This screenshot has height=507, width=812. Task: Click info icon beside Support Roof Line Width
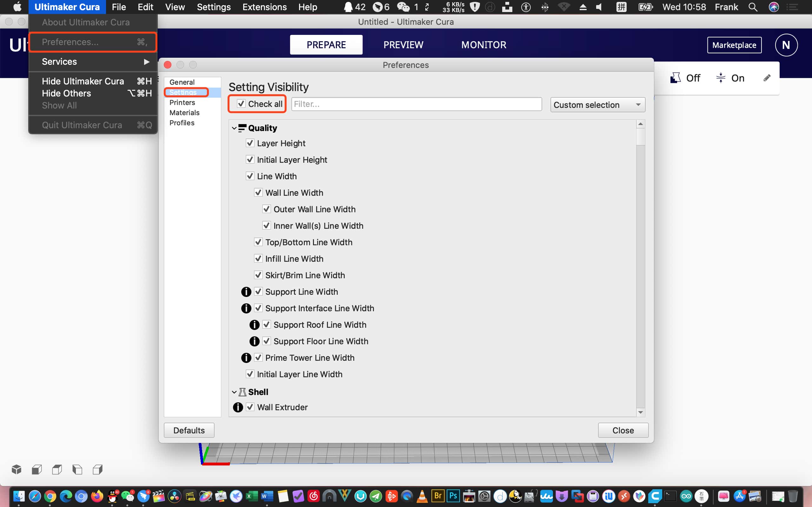pyautogui.click(x=255, y=325)
